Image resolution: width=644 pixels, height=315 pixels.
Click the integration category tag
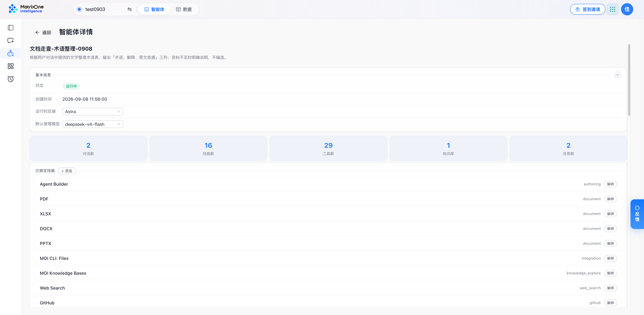(x=591, y=258)
